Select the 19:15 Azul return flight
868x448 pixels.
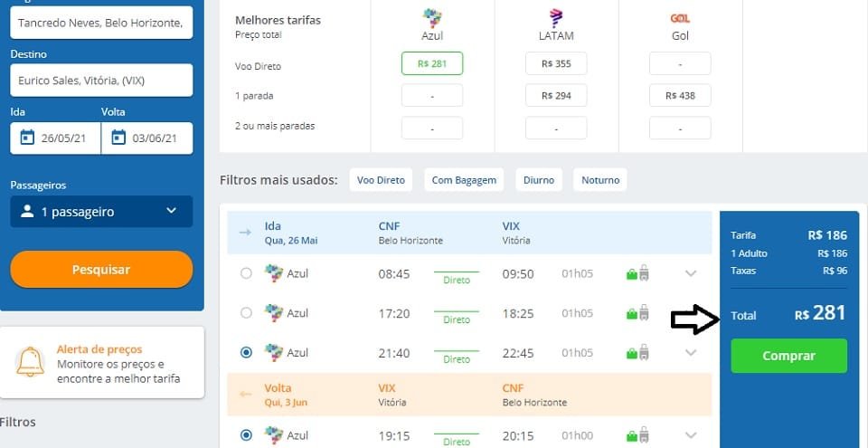246,434
